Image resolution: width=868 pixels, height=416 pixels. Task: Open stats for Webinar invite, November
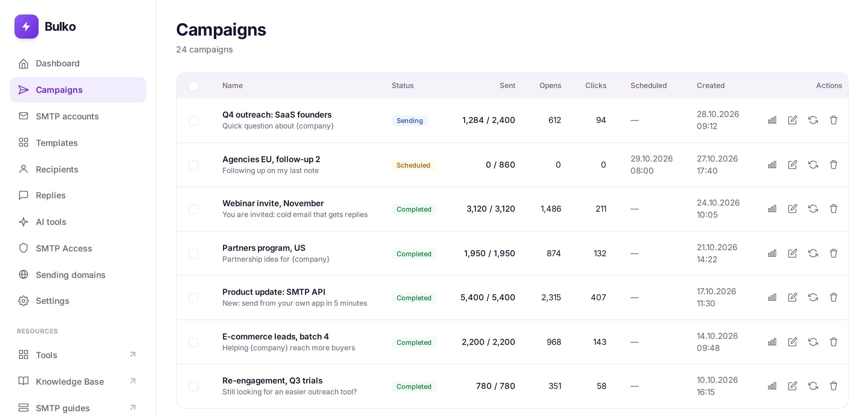coord(772,209)
